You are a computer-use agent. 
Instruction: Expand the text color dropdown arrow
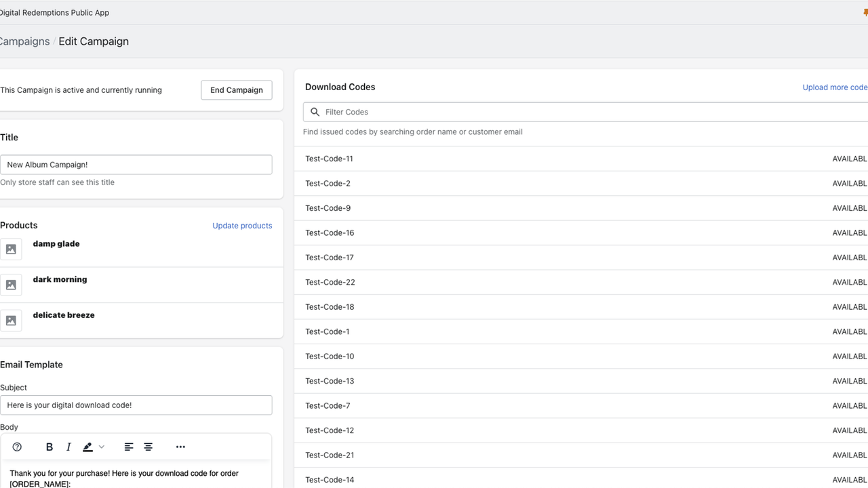tap(102, 447)
